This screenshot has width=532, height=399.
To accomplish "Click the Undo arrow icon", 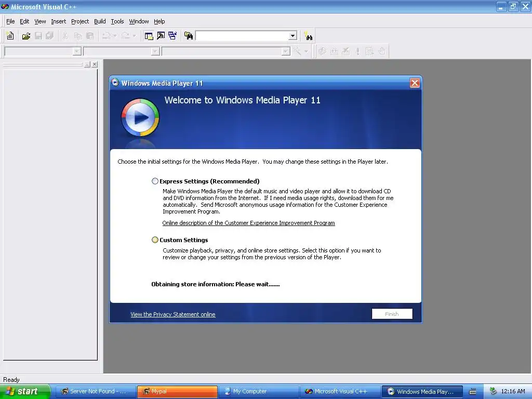I will [107, 36].
